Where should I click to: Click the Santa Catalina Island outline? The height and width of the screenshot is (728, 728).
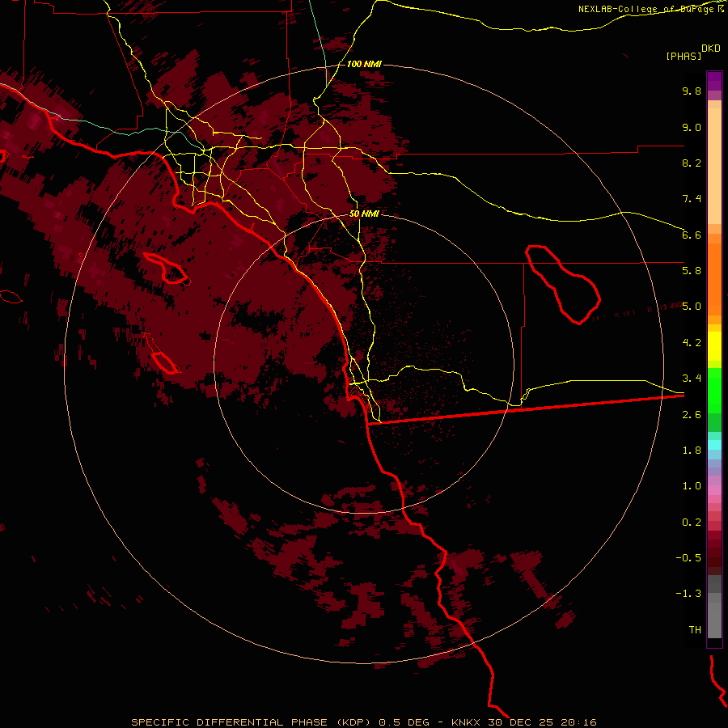click(x=167, y=269)
